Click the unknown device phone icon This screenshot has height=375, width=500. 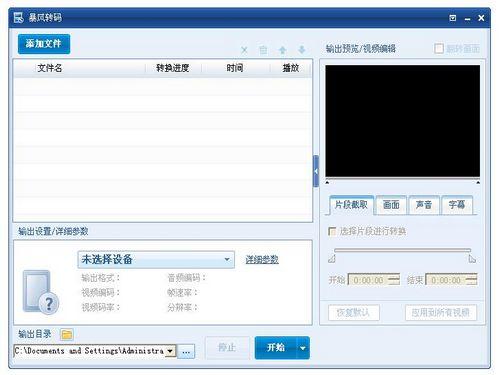tap(41, 292)
